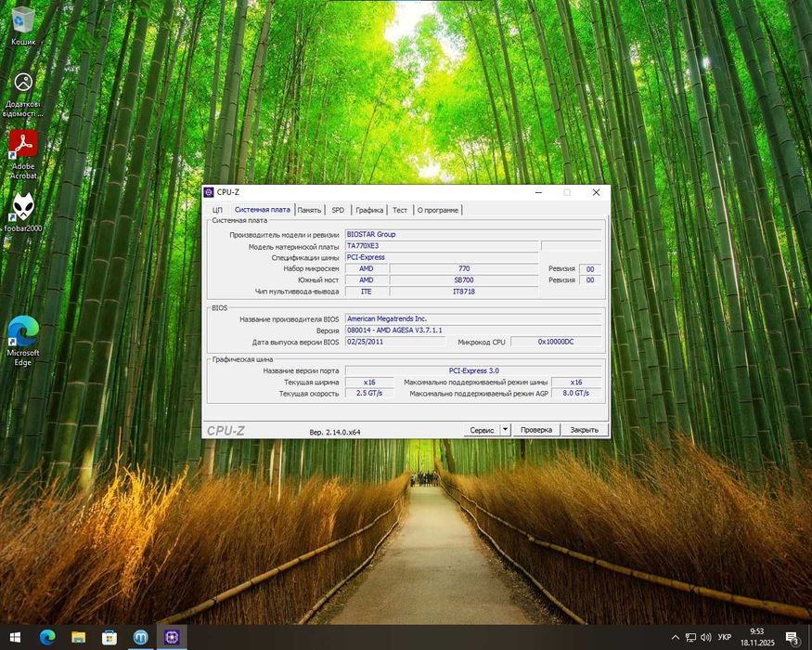Click the BIOSTAR Group manufacturer field
Screen dimensions: 812x650
(472, 234)
